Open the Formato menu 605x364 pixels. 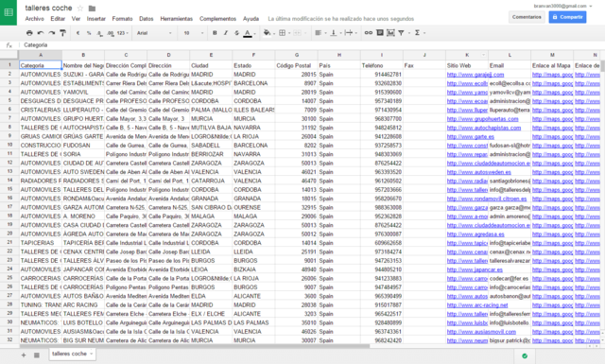tap(122, 19)
